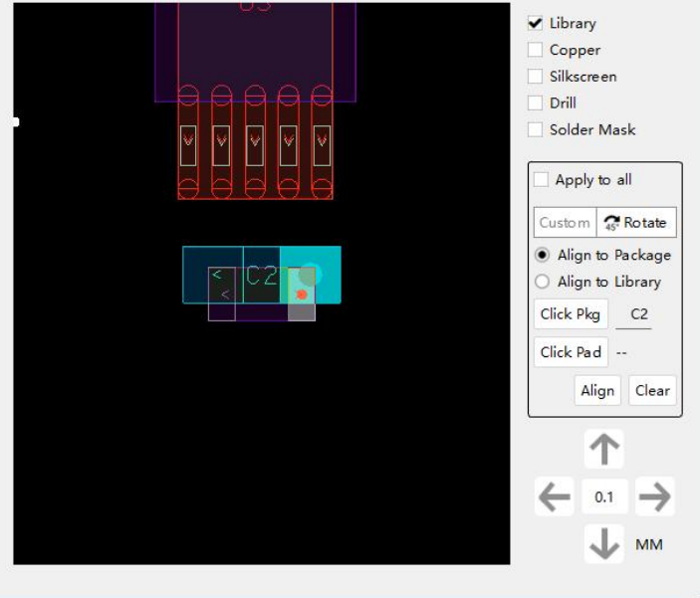Image resolution: width=700 pixels, height=598 pixels.
Task: Click the right arrow nudge icon
Action: coord(654,497)
